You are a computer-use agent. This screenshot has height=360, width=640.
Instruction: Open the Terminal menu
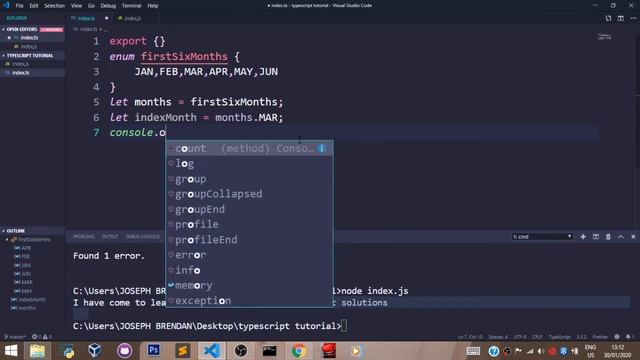pyautogui.click(x=131, y=6)
